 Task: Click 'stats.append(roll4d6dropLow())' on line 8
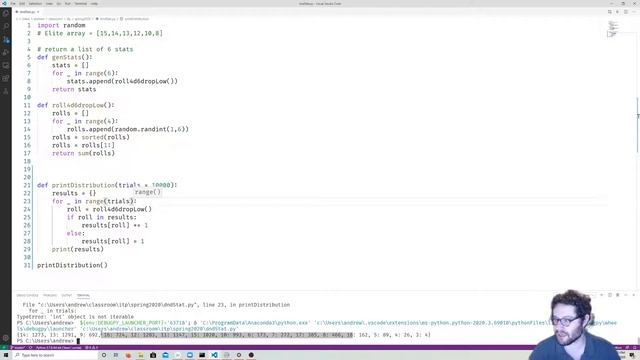point(122,81)
